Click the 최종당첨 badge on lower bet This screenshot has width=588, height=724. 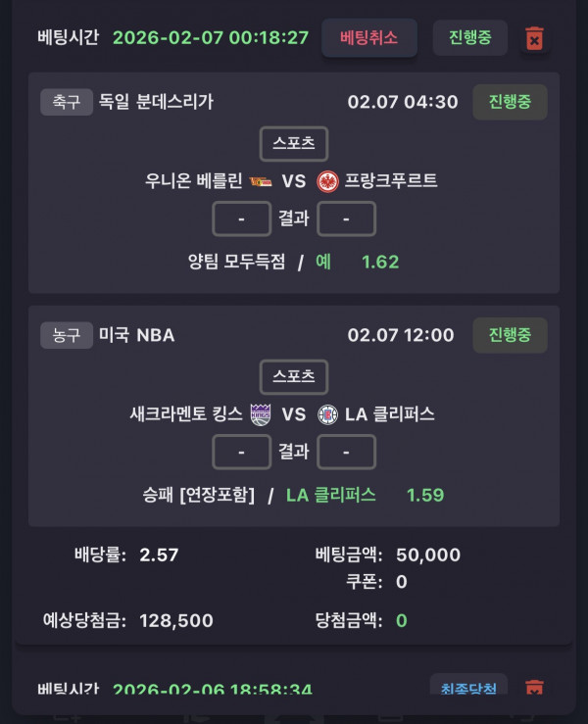pyautogui.click(x=468, y=688)
